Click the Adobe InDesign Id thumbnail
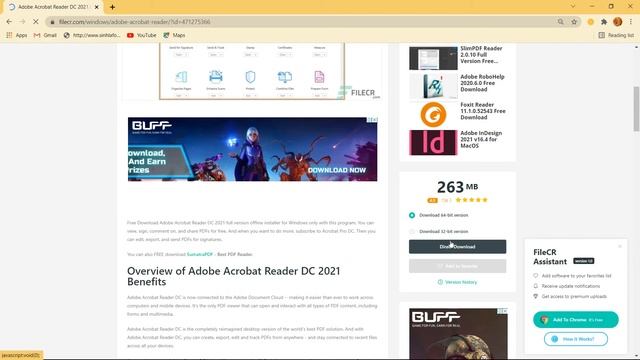Screen dimensions: 640x360 pyautogui.click(x=433, y=142)
